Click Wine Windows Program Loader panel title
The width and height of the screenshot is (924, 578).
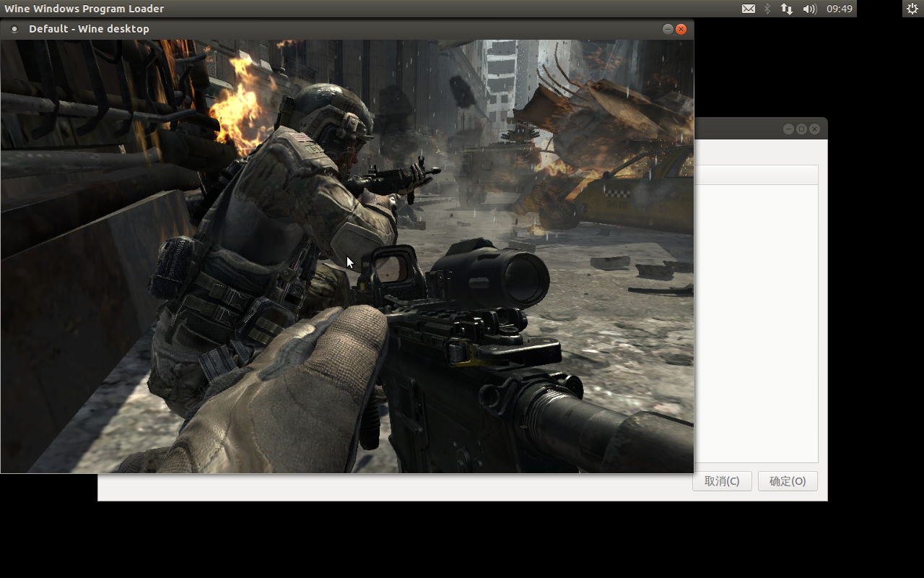pos(84,9)
